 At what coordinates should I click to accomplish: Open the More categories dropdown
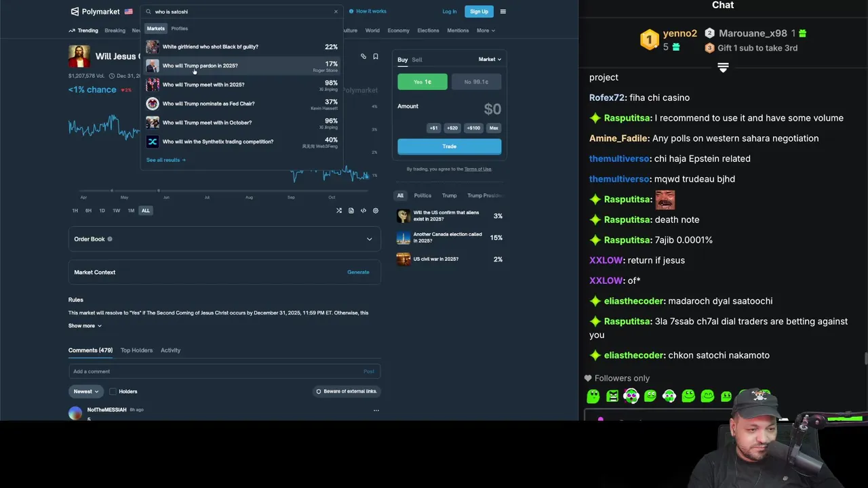click(x=486, y=30)
